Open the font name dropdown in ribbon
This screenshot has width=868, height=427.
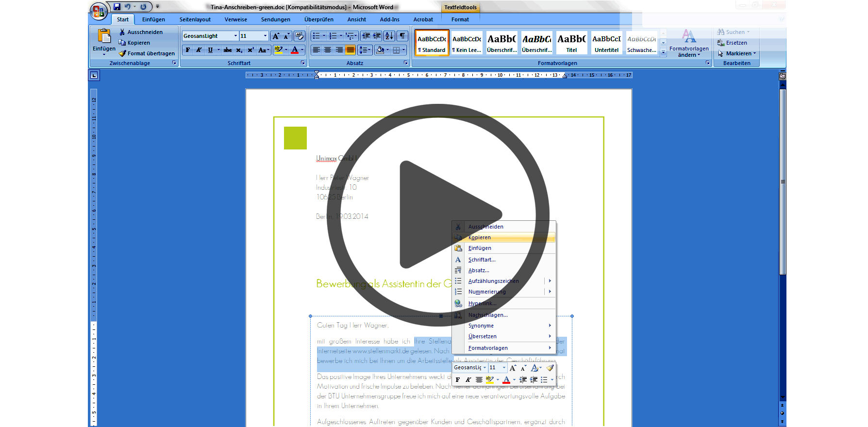(235, 36)
